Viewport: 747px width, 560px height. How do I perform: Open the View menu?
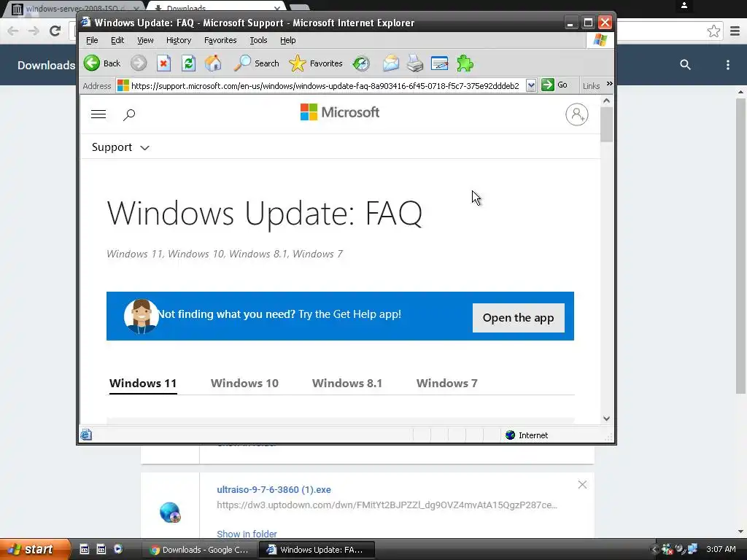[145, 41]
